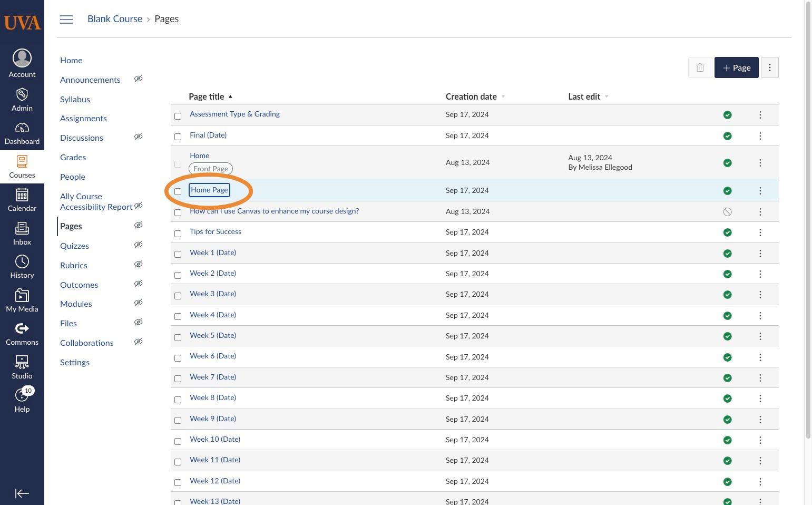Open options menu for Home Page row
Image resolution: width=812 pixels, height=505 pixels.
[760, 191]
